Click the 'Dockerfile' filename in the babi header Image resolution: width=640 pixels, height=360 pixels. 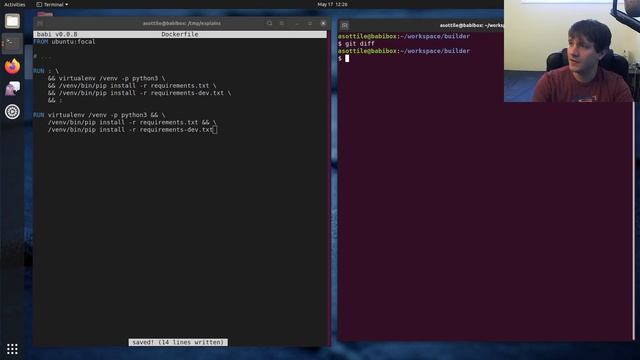tap(180, 34)
